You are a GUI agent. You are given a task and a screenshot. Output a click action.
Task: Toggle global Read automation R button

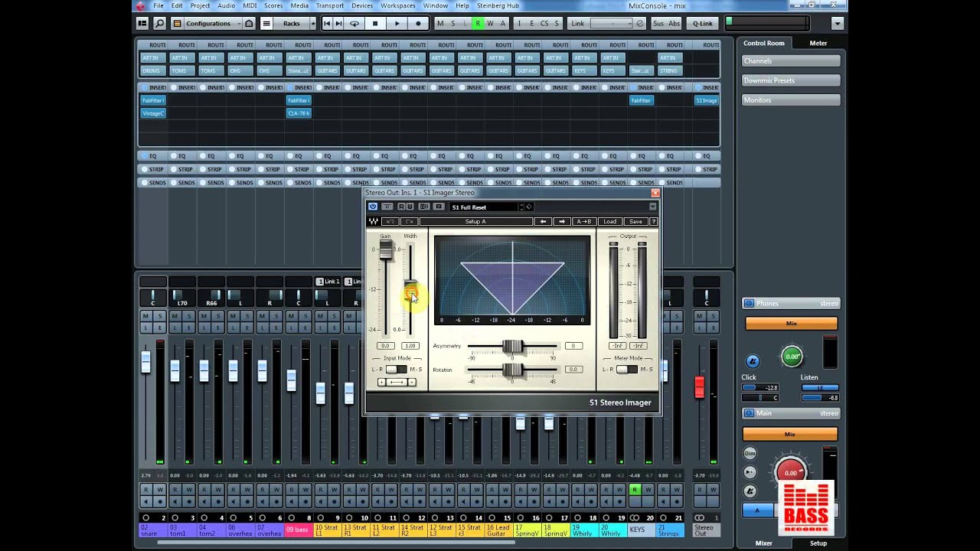(479, 24)
